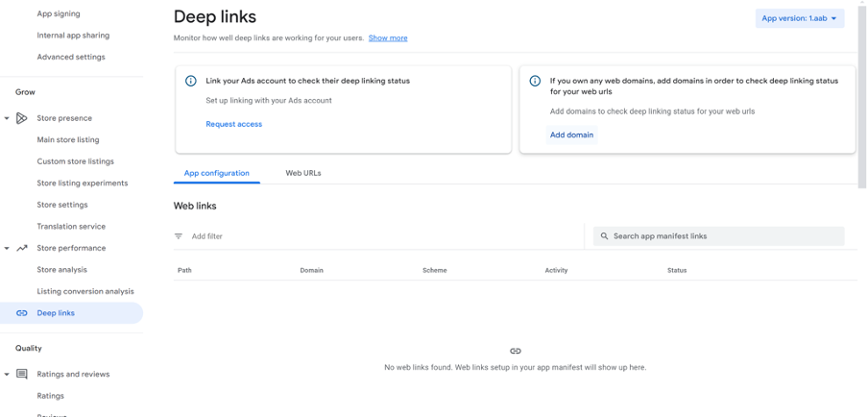The width and height of the screenshot is (868, 417).
Task: Click the Status column header
Action: tap(677, 271)
